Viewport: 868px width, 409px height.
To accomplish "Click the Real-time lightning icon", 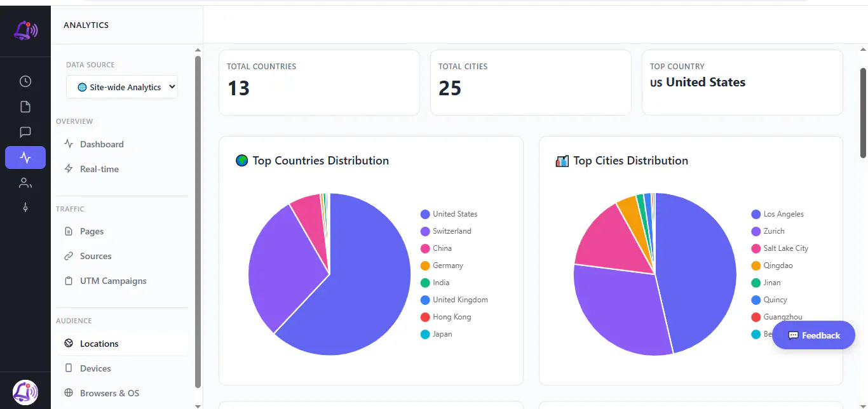I will (69, 169).
